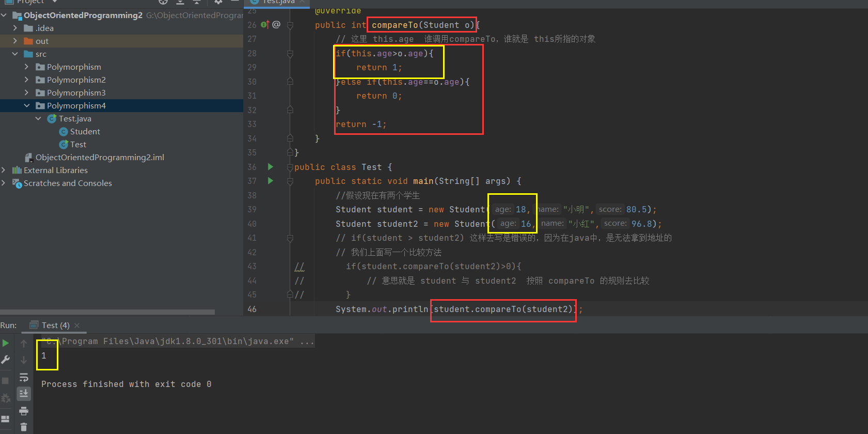Click the @ gutter icon on line 26
Viewport: 868px width, 434px height.
(276, 24)
